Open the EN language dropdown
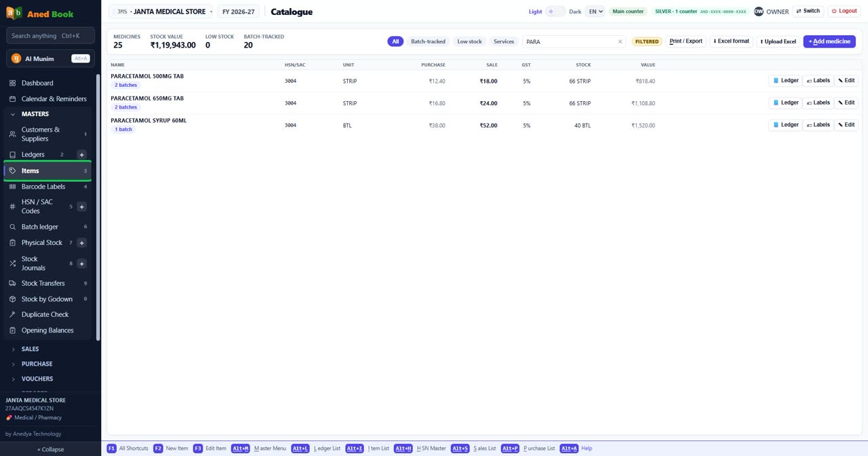Viewport: 868px width, 456px height. 595,12
